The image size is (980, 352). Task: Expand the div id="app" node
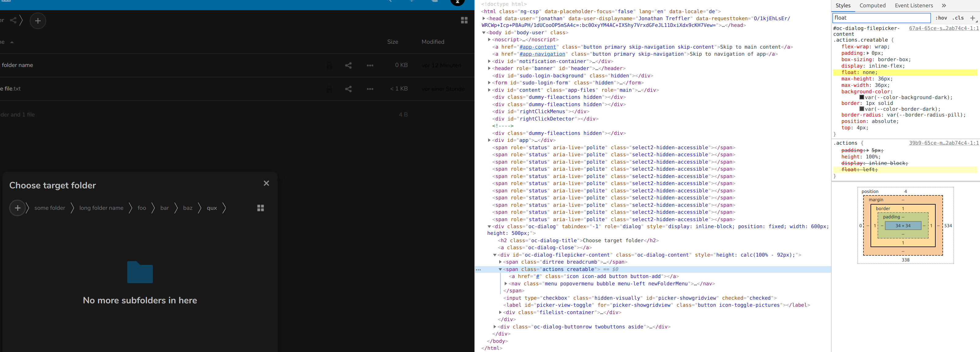click(x=489, y=140)
